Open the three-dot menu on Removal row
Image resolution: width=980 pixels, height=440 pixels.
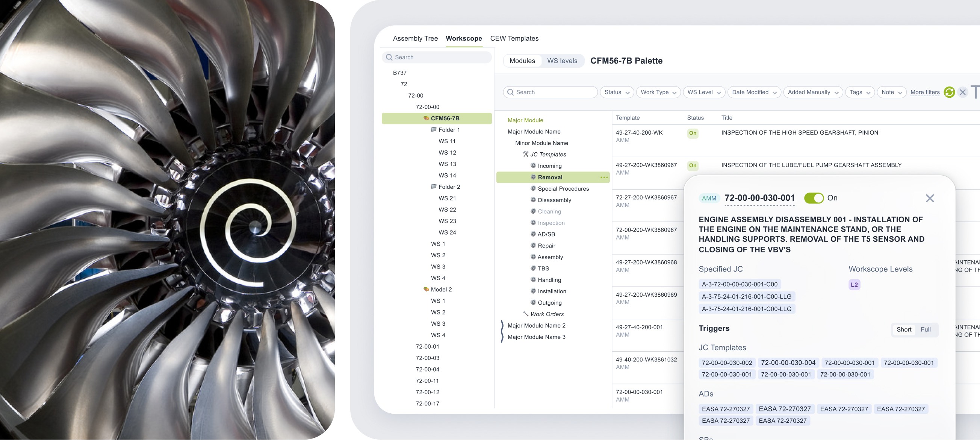604,178
